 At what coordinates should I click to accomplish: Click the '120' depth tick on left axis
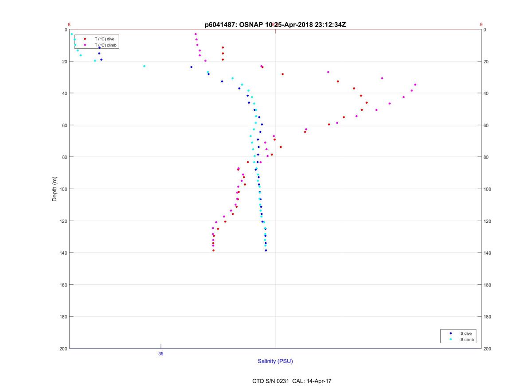pyautogui.click(x=63, y=221)
